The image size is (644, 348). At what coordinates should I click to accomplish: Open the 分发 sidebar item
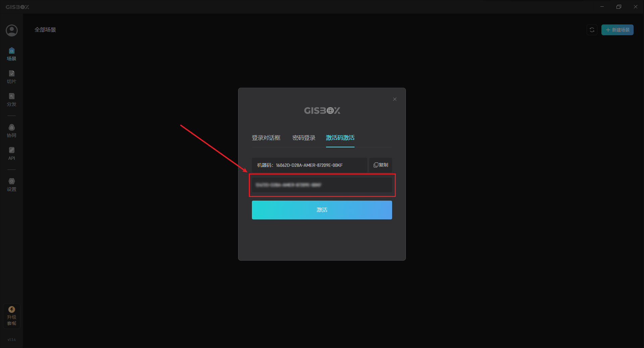point(12,99)
